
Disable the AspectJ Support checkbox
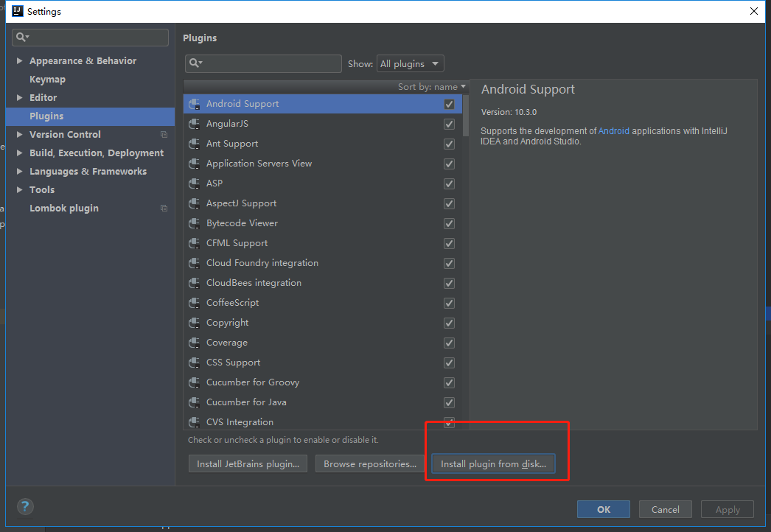point(449,203)
